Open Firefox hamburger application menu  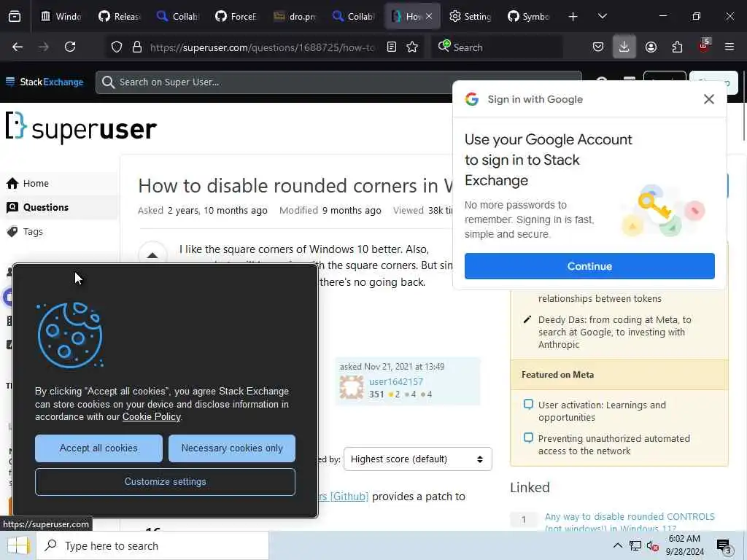[729, 47]
